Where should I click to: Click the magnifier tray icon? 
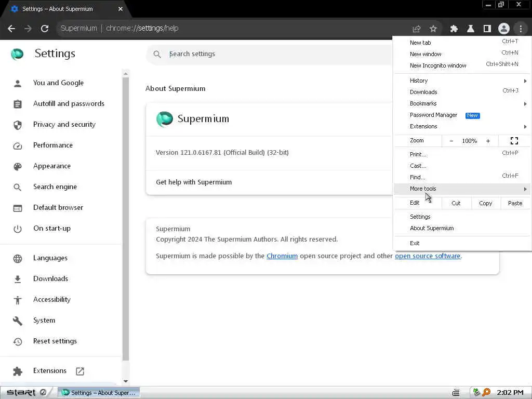486,393
